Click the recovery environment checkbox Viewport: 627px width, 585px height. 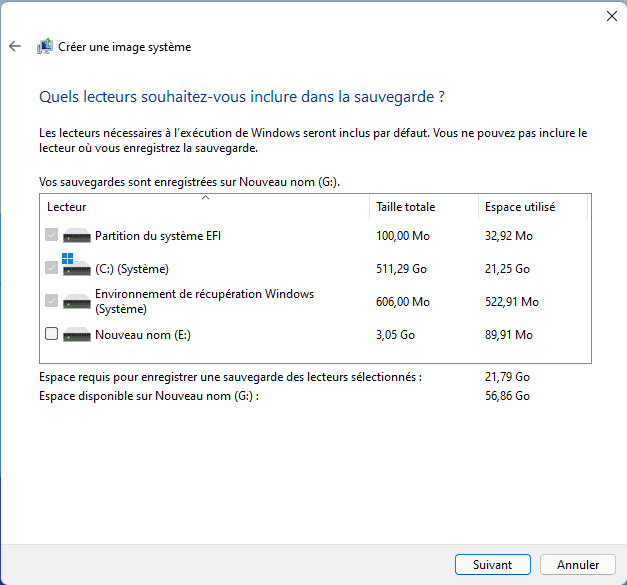coord(52,300)
